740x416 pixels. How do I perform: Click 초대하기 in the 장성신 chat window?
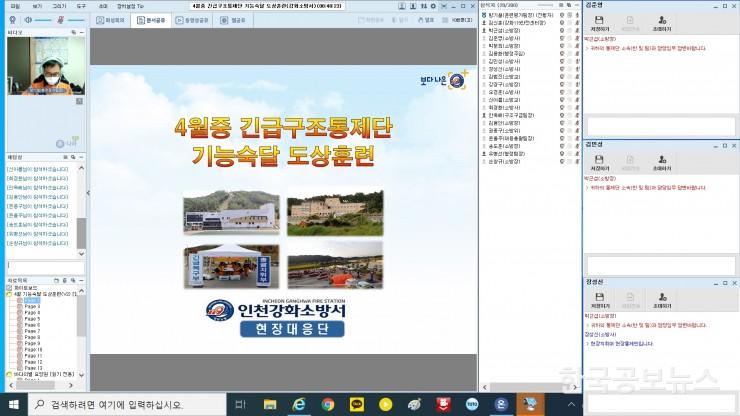pos(662,300)
